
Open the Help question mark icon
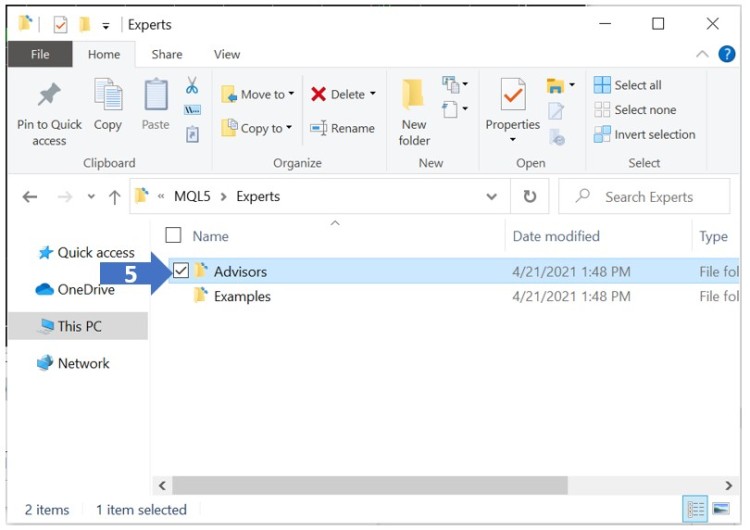[x=727, y=54]
